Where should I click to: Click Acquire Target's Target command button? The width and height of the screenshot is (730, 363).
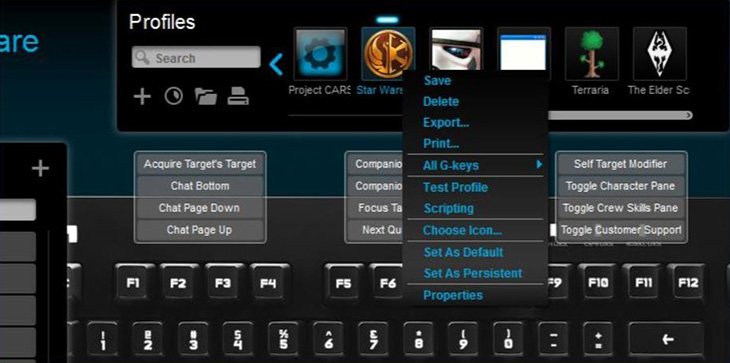coord(200,164)
